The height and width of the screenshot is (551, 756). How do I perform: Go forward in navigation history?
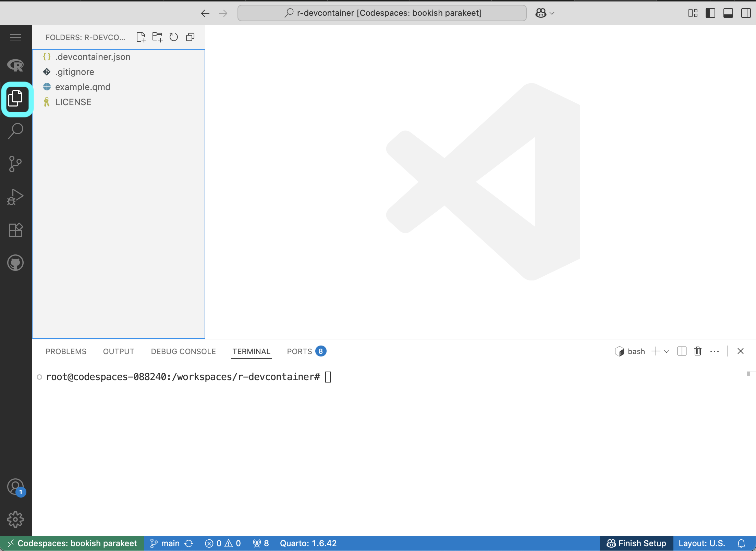[223, 13]
